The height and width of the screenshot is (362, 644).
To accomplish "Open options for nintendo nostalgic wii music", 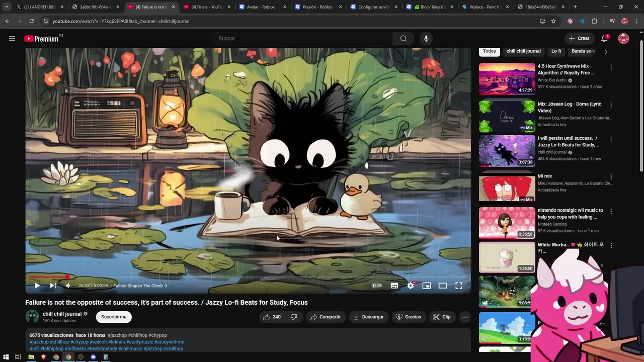I will coord(611,211).
